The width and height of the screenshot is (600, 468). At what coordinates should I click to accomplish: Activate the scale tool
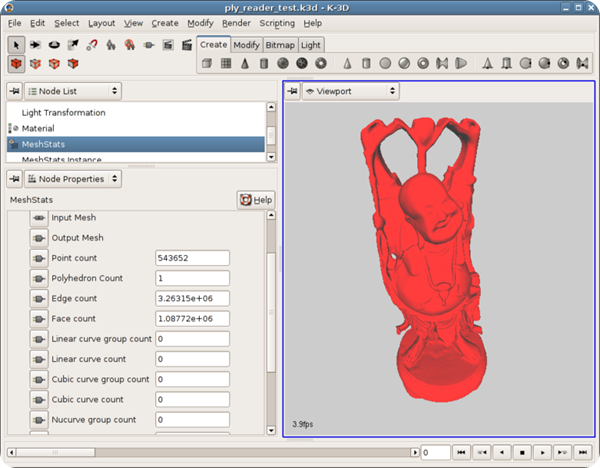(73, 45)
